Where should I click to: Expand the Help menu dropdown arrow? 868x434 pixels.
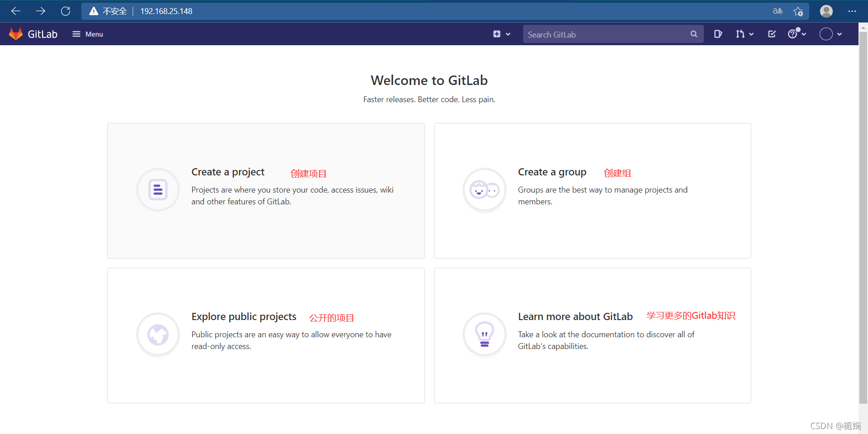[x=804, y=34]
